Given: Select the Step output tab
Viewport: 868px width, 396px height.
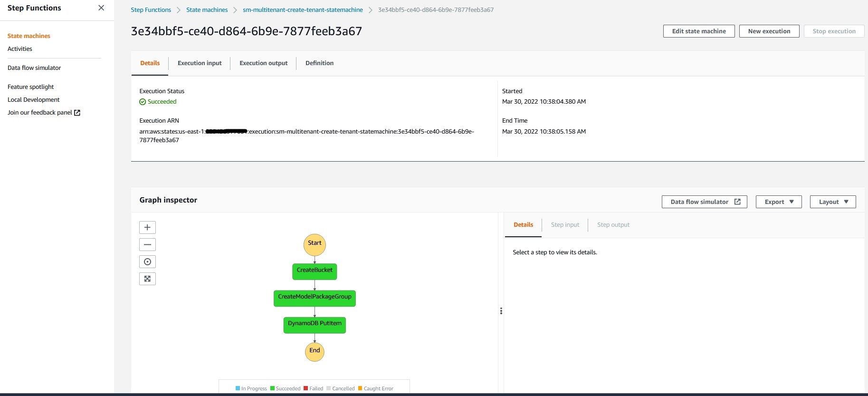Looking at the screenshot, I should [613, 225].
